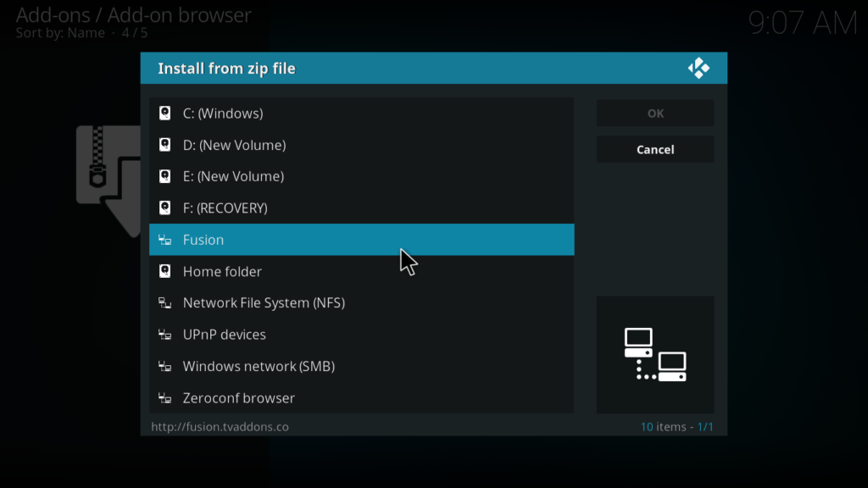
Task: Browse UPnP devices
Action: [x=361, y=335]
